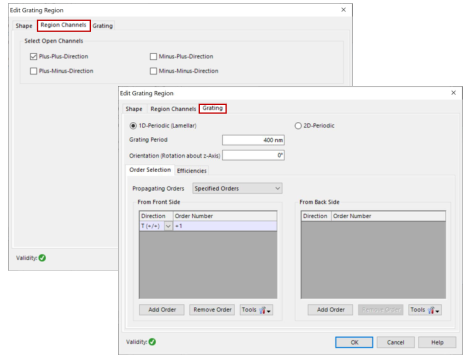Open Shape tab in front dialog

134,109
